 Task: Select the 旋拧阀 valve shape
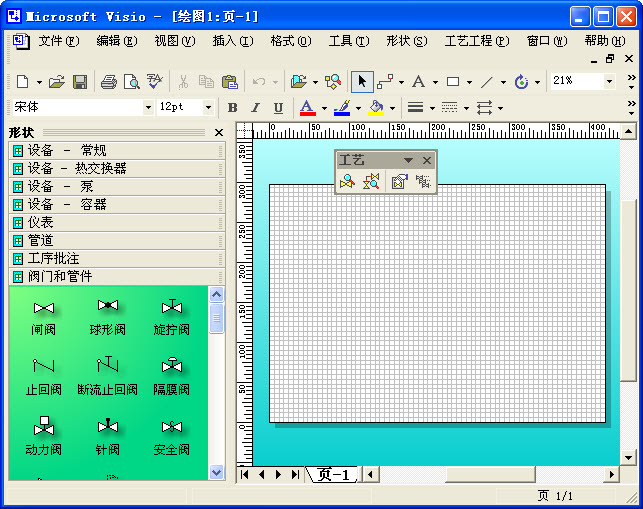[x=172, y=316]
